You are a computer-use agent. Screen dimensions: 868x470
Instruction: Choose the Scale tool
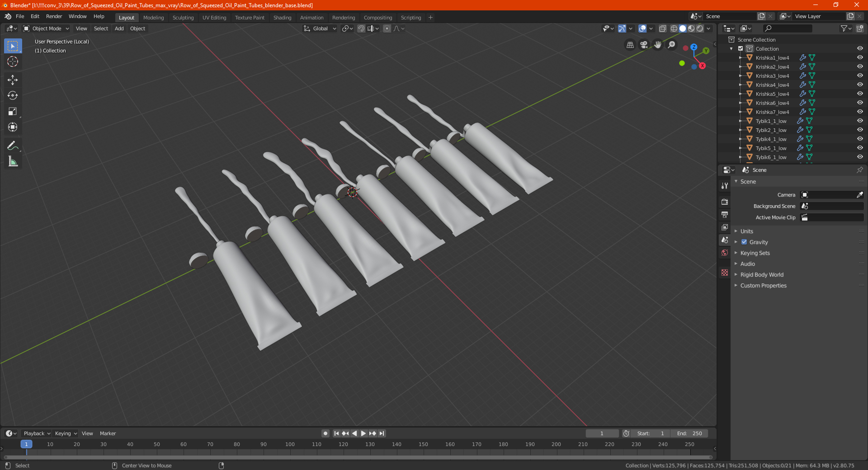pos(13,111)
